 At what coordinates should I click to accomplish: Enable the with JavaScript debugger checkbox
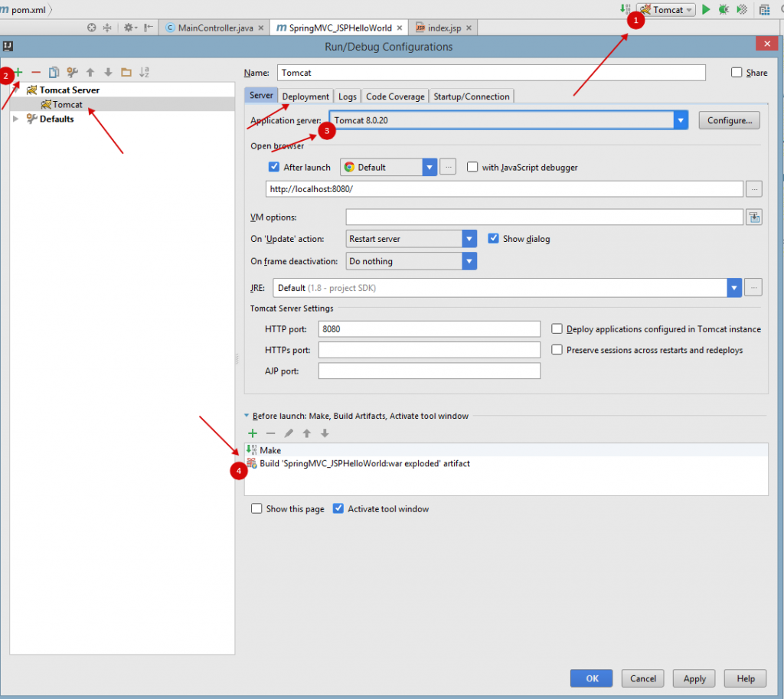pyautogui.click(x=472, y=167)
